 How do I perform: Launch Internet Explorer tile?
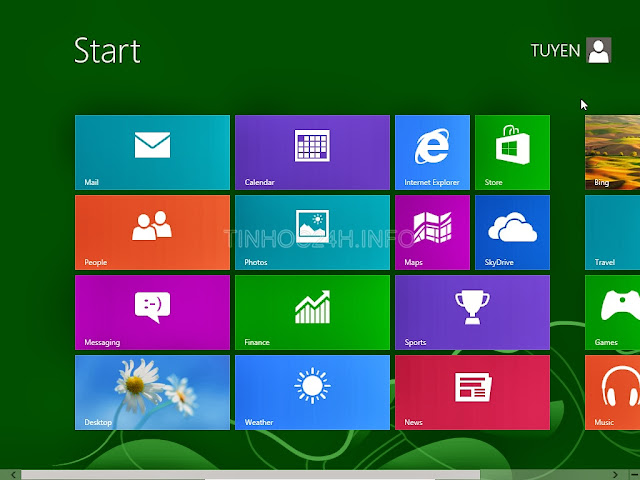[432, 152]
